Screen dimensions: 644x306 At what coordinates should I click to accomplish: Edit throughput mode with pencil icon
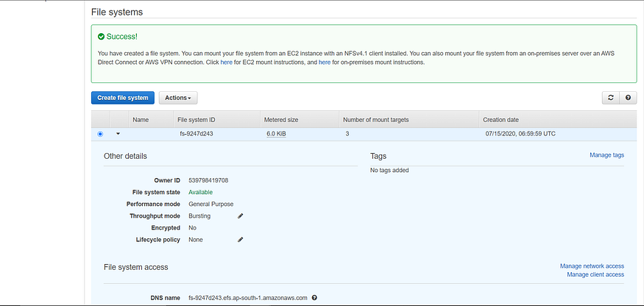240,216
